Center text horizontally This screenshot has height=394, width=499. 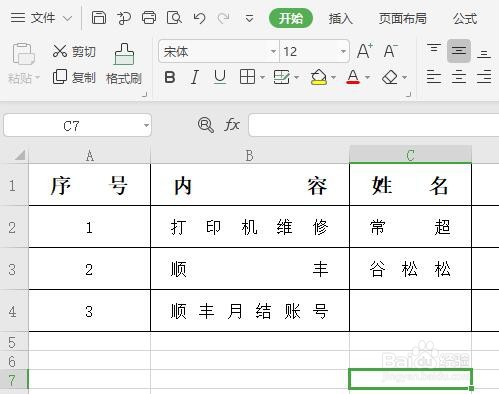point(459,77)
